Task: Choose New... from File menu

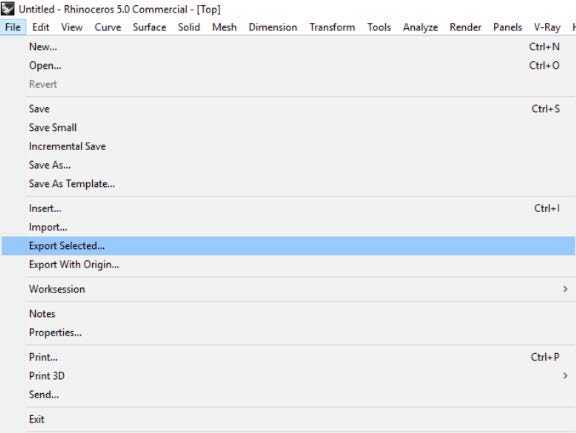Action: pos(288,47)
